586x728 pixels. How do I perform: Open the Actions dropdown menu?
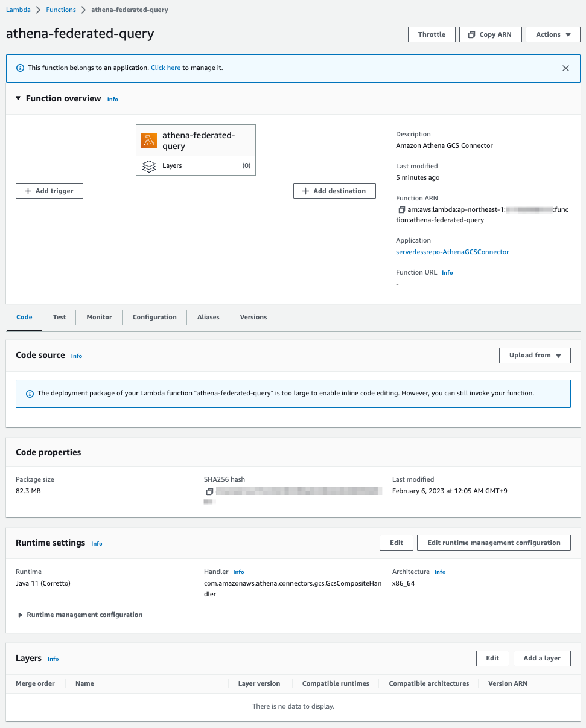(553, 34)
